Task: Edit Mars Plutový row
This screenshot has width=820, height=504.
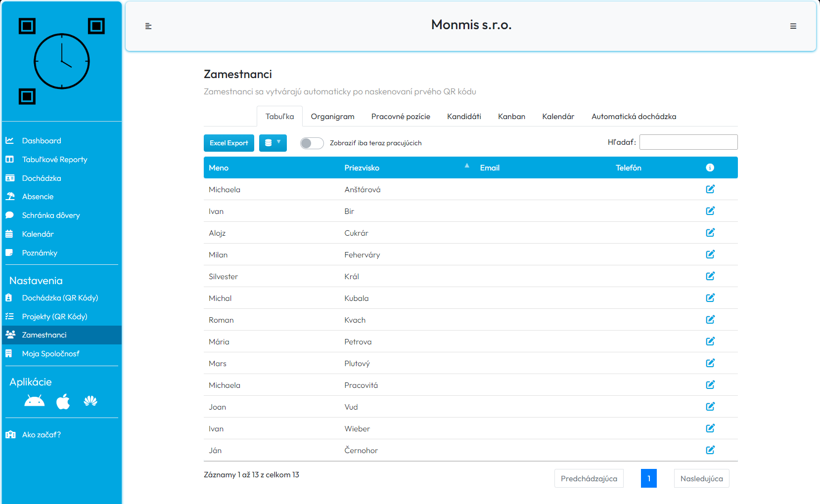Action: 710,363
